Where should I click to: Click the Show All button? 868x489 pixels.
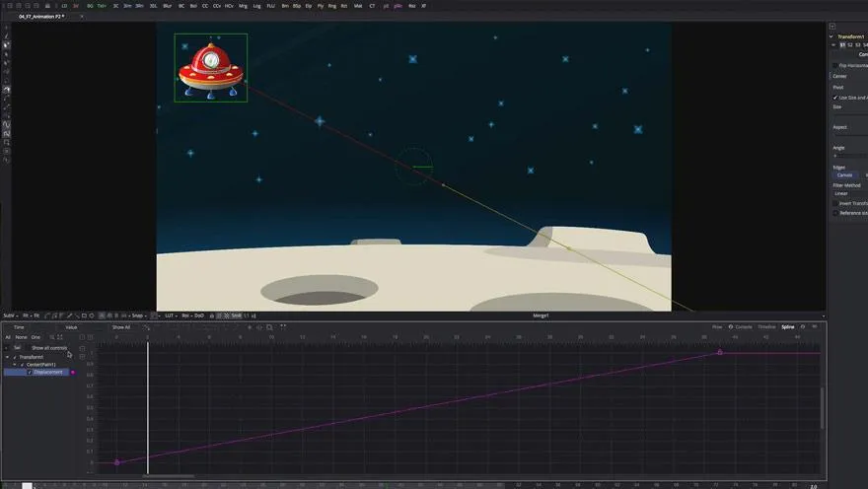click(121, 327)
